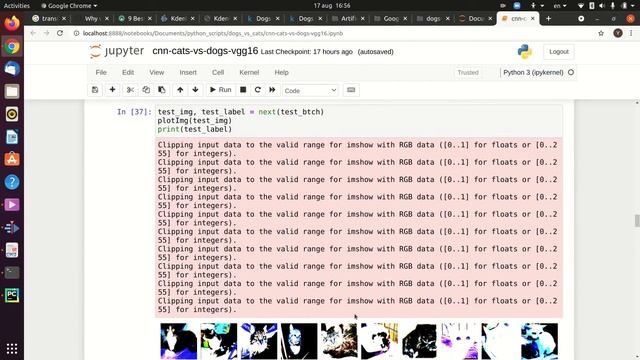Rename notebook title cnn-cats-vs-dogs-vgg16
The width and height of the screenshot is (640, 360).
(x=205, y=51)
